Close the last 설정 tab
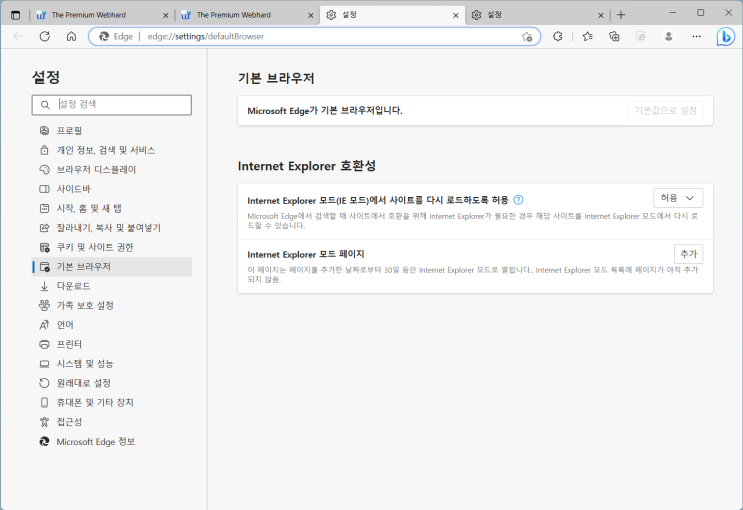This screenshot has height=510, width=743. [x=600, y=16]
